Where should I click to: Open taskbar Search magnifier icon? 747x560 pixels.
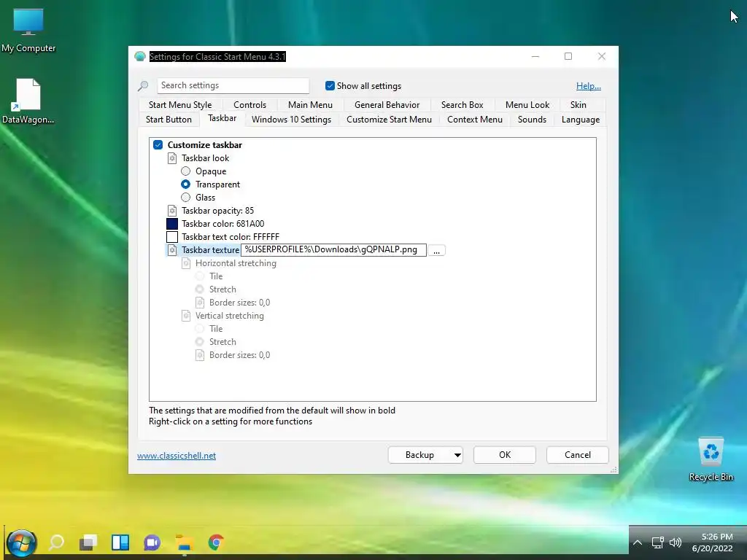[56, 542]
